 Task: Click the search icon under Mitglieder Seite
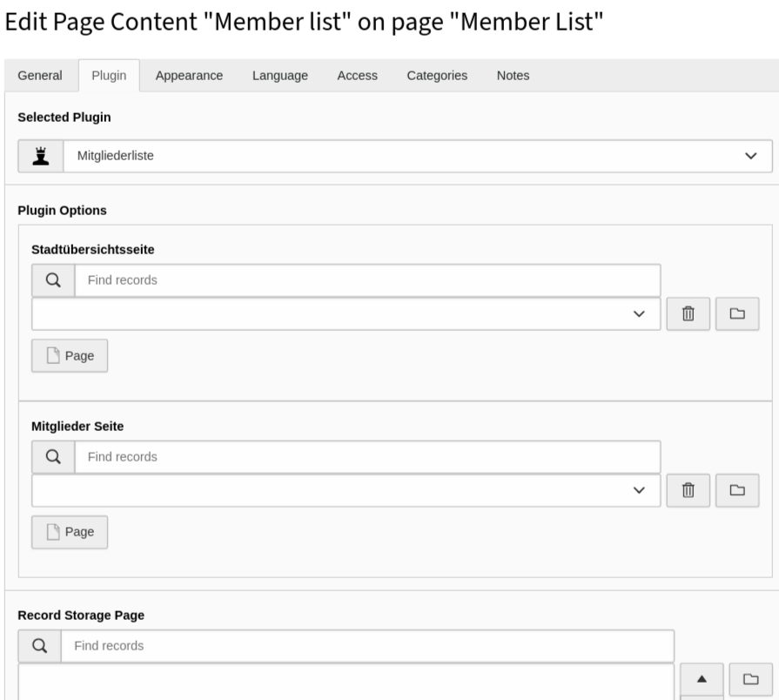tap(53, 457)
